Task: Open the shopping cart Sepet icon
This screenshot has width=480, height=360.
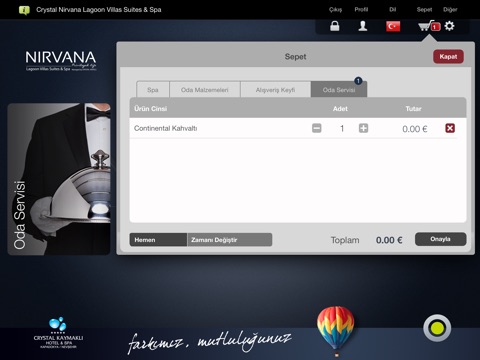Action: pos(426,26)
